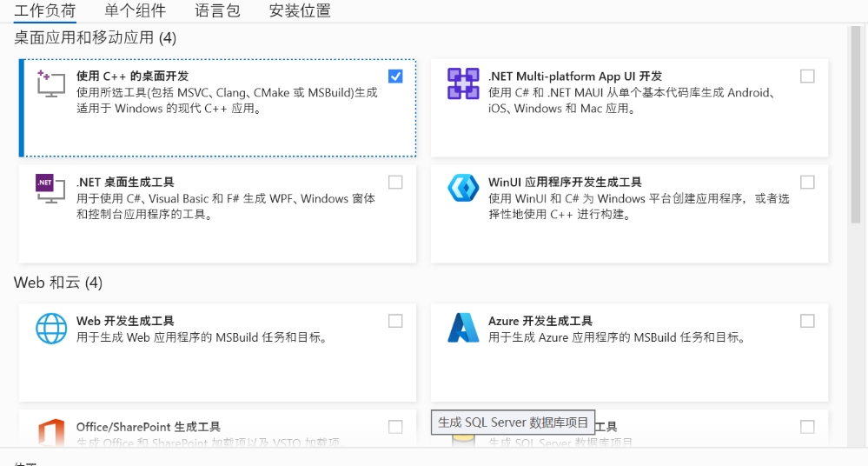This screenshot has height=466, width=868.
Task: Enable the .NET 桌面生成工具 checkbox
Action: 395,182
